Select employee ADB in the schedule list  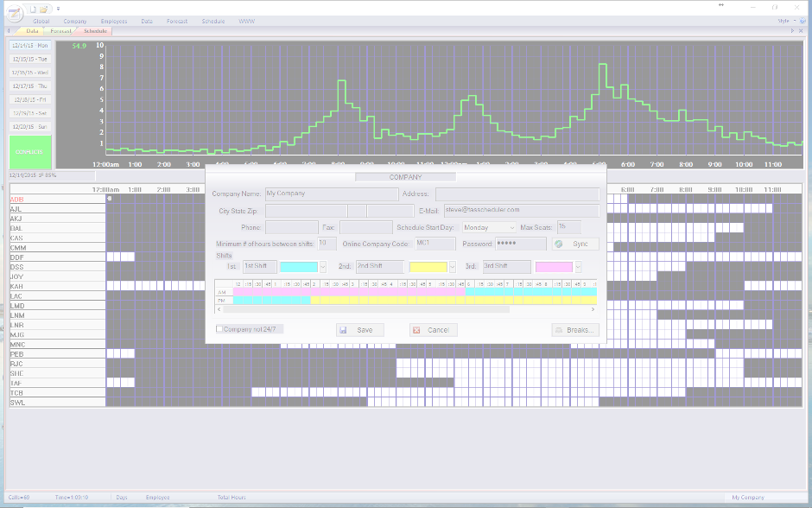pyautogui.click(x=58, y=200)
